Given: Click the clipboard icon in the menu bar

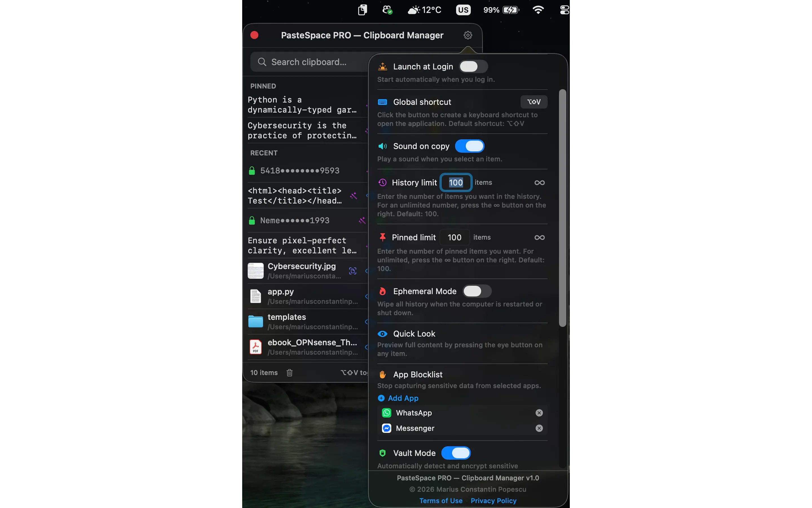Looking at the screenshot, I should click(x=362, y=10).
